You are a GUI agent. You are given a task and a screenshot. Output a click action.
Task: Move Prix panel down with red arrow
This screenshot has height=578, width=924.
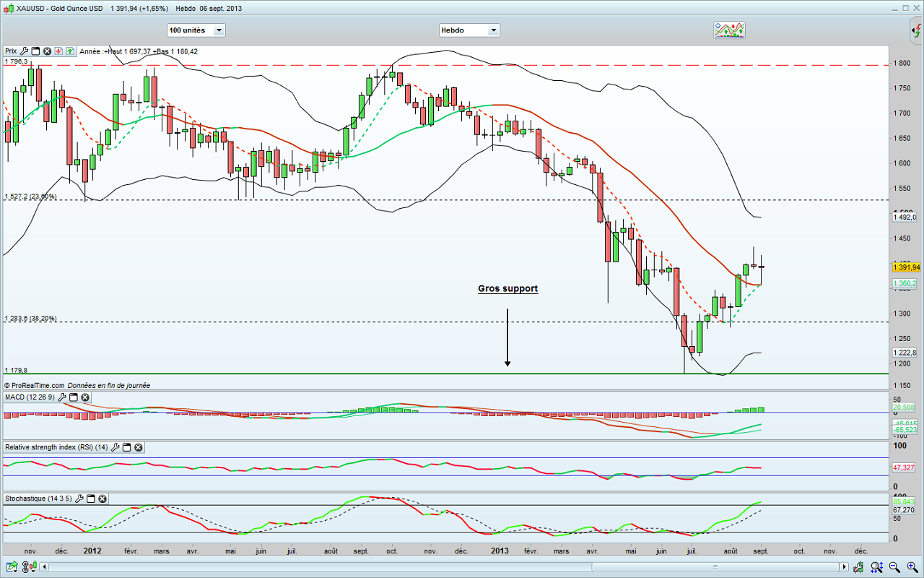click(58, 51)
